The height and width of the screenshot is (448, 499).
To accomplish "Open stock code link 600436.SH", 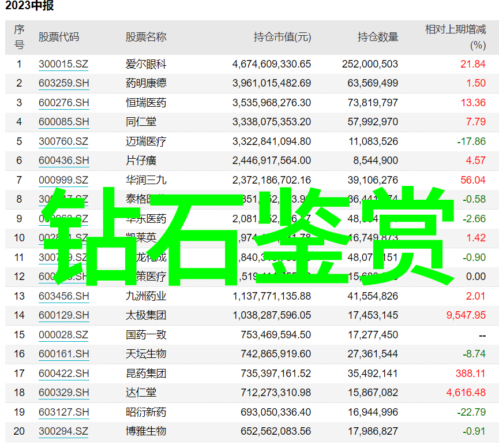I will click(x=63, y=161).
